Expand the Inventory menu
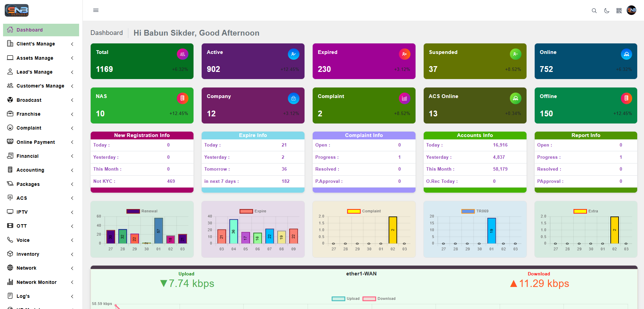The height and width of the screenshot is (309, 644). (27, 254)
